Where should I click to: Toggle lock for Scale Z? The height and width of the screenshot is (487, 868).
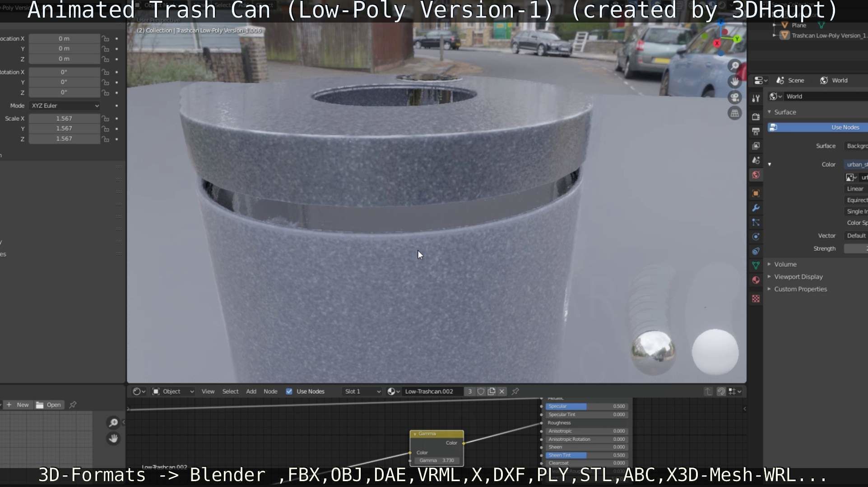[x=105, y=139]
